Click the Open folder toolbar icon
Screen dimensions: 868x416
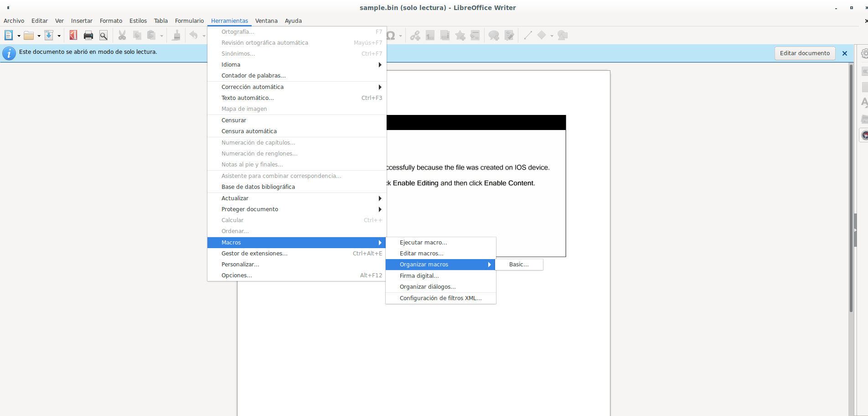click(29, 36)
